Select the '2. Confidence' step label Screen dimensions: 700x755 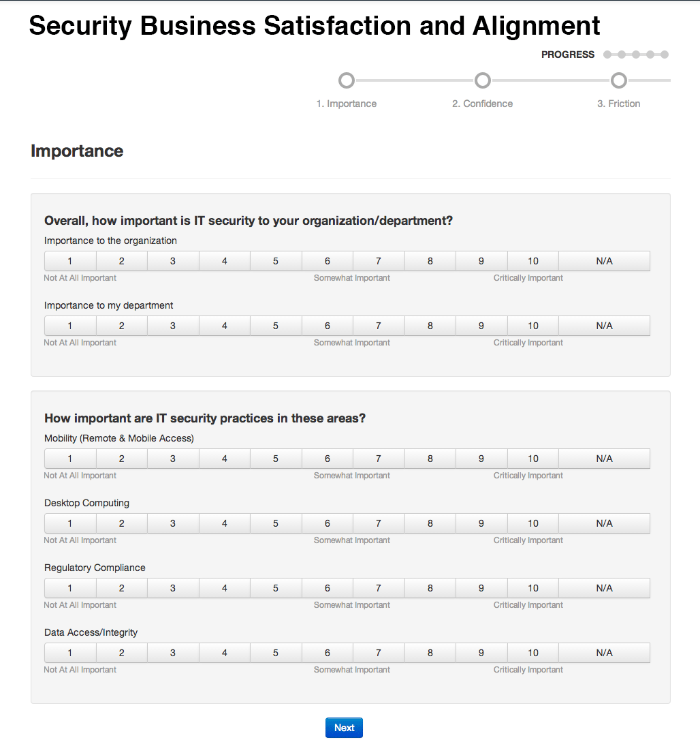point(482,104)
